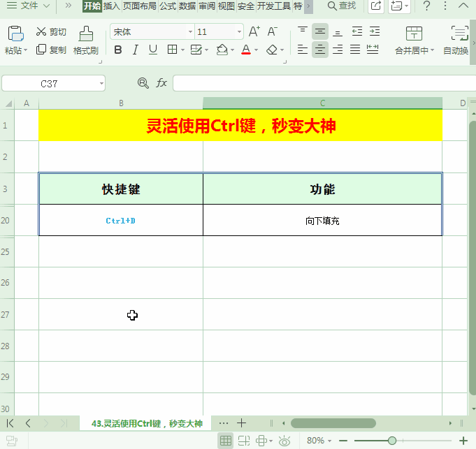
Task: Click the distributed alignment icon
Action: point(373,50)
